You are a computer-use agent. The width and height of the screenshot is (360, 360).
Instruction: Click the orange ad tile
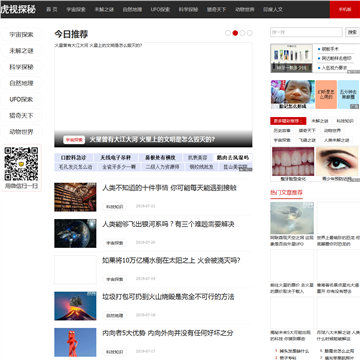pos(326,94)
